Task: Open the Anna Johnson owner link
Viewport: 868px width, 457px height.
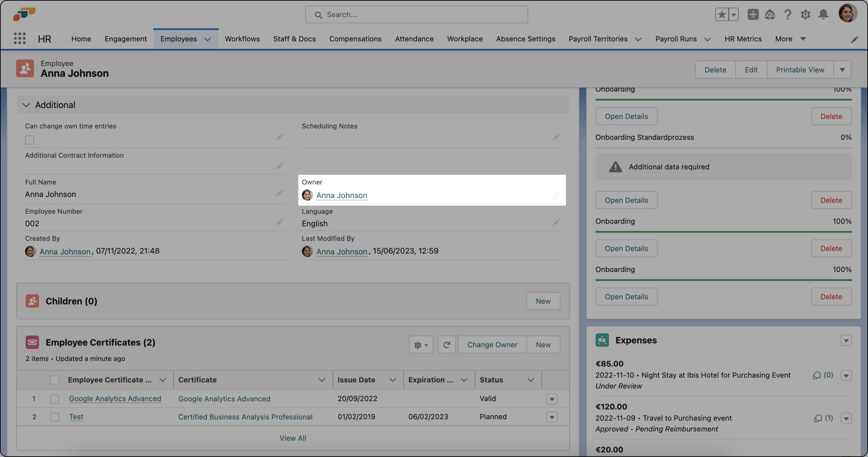Action: (x=342, y=195)
